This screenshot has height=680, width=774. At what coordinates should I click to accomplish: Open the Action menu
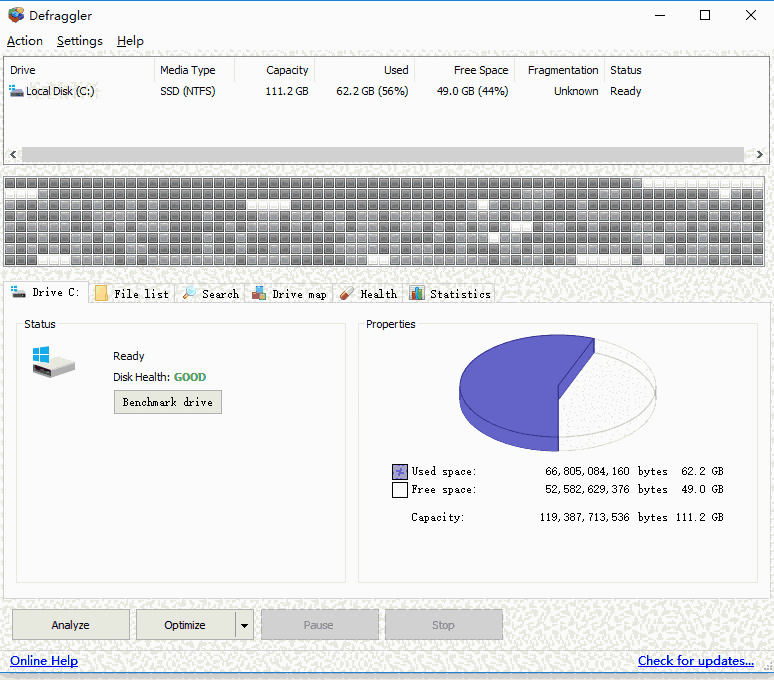click(x=25, y=41)
